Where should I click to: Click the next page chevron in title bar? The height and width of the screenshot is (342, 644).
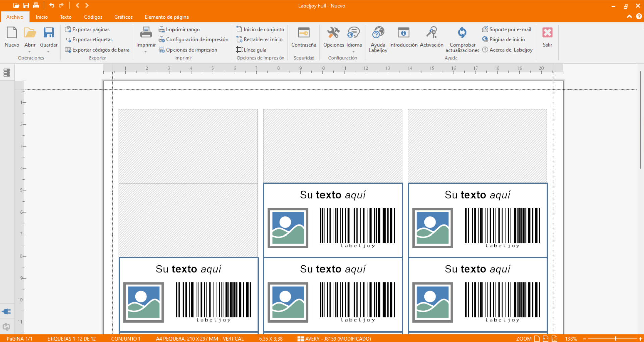tap(87, 5)
